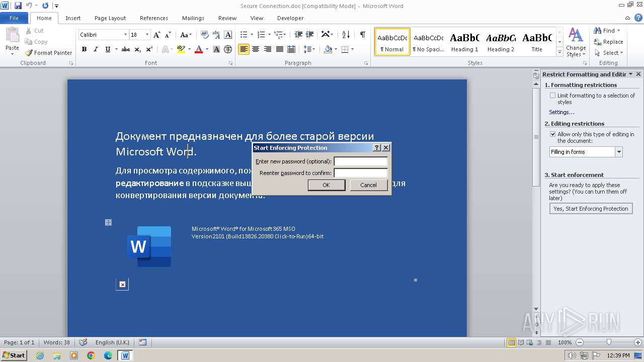Viewport: 644px width, 362px height.
Task: Click Yes, Start Enforcing Protection button
Action: click(x=591, y=209)
